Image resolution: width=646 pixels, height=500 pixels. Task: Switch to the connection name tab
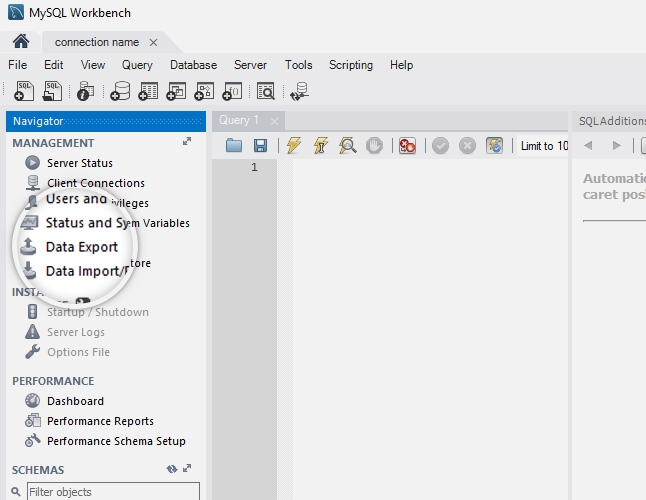click(x=97, y=42)
